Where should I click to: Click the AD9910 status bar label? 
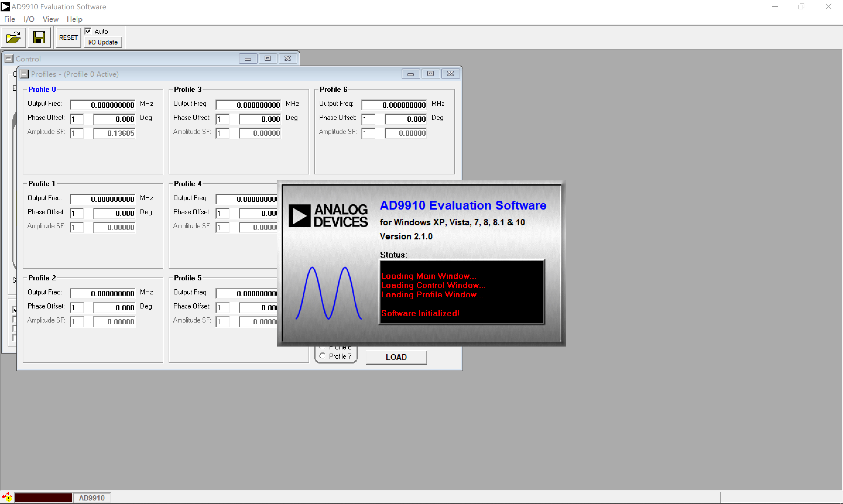92,498
